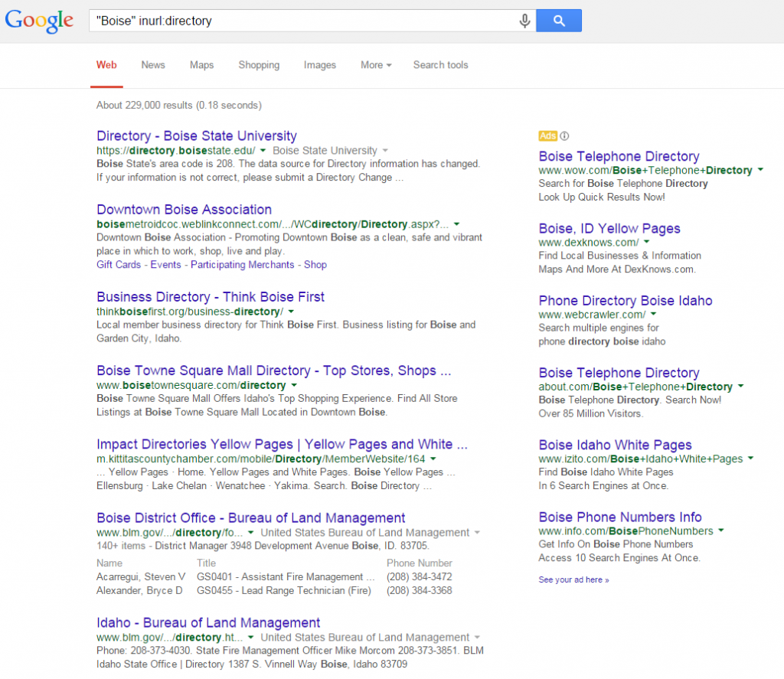Open the Boise, ID Yellow Pages ad

coord(609,228)
